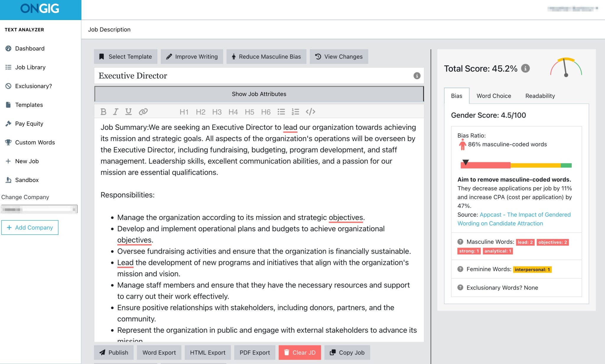Insert a hyperlink using the link icon

144,112
